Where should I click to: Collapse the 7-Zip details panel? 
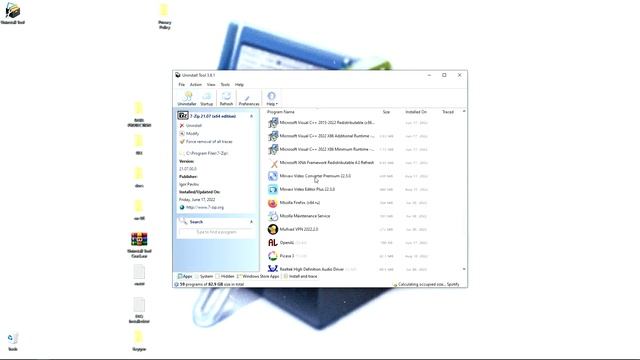point(251,116)
